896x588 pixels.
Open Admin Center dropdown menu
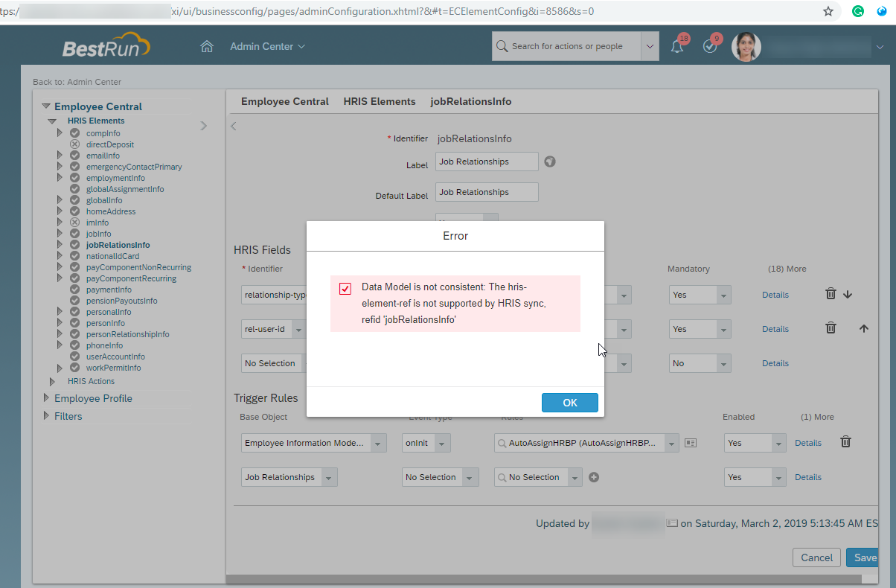267,46
